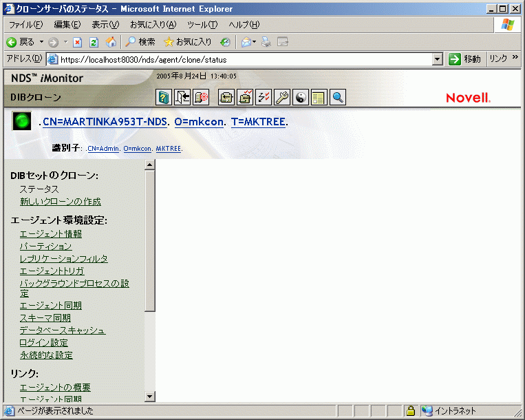525x420 pixels.
Task: Open エージェントの概要 link
Action: point(55,388)
